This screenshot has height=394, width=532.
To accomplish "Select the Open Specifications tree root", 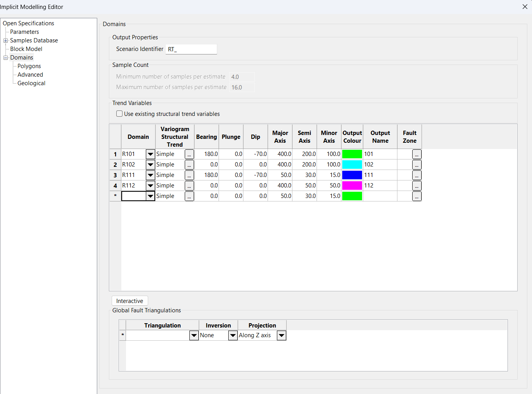I will [x=28, y=23].
